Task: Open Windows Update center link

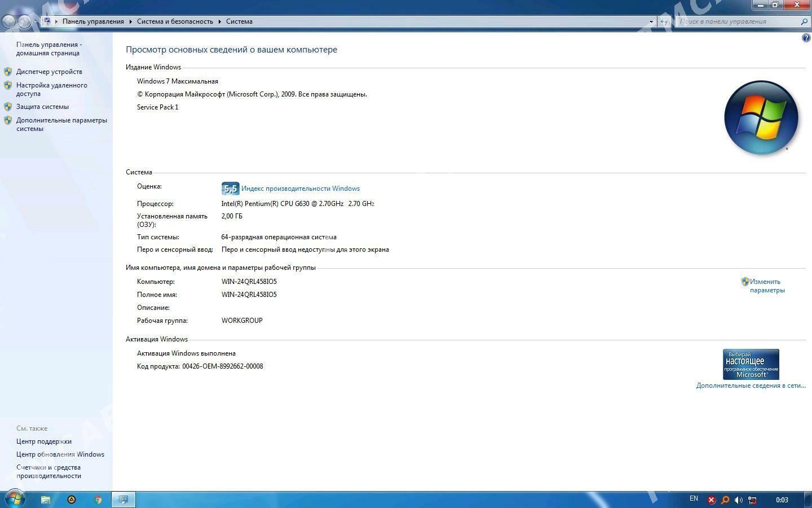Action: point(60,454)
